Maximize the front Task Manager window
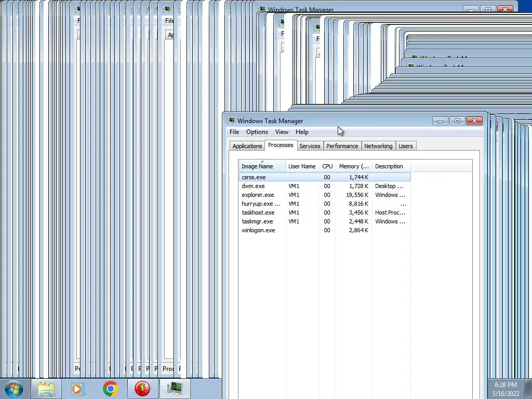 click(x=457, y=121)
